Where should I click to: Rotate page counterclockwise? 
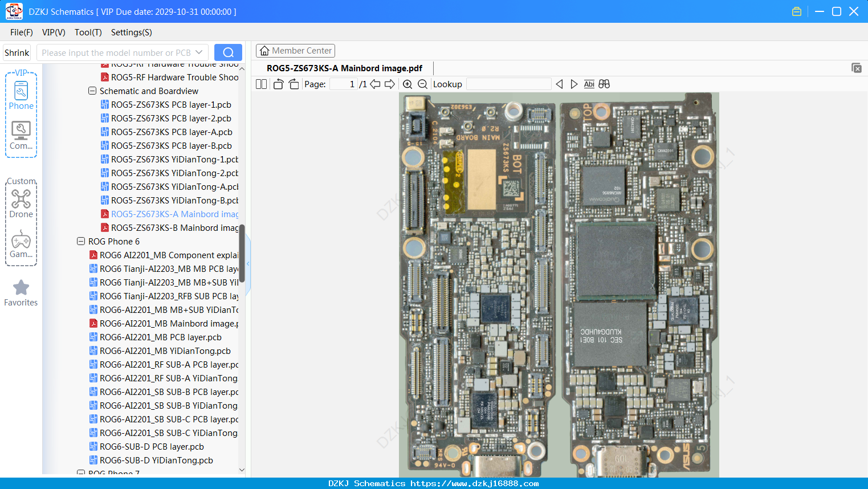point(278,84)
